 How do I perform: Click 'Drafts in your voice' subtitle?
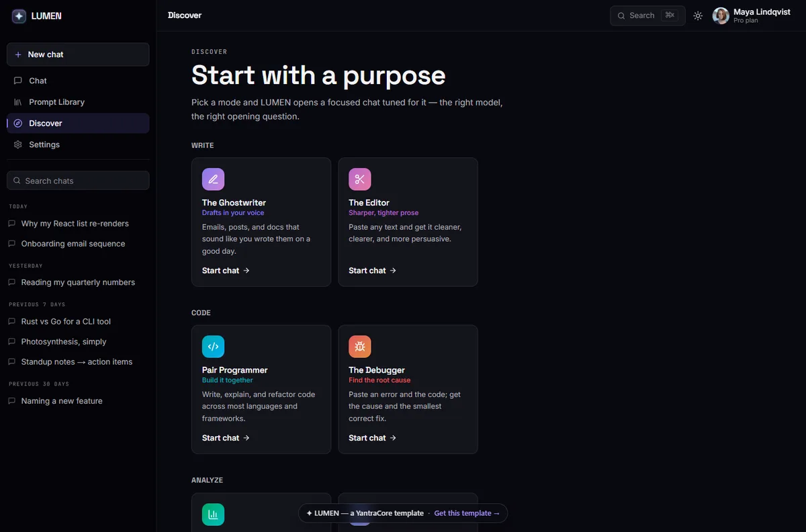pyautogui.click(x=233, y=213)
